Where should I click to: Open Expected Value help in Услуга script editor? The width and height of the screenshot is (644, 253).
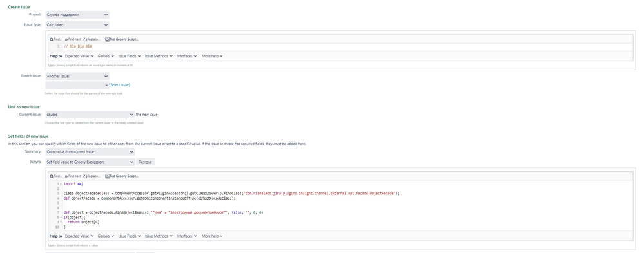click(79, 236)
